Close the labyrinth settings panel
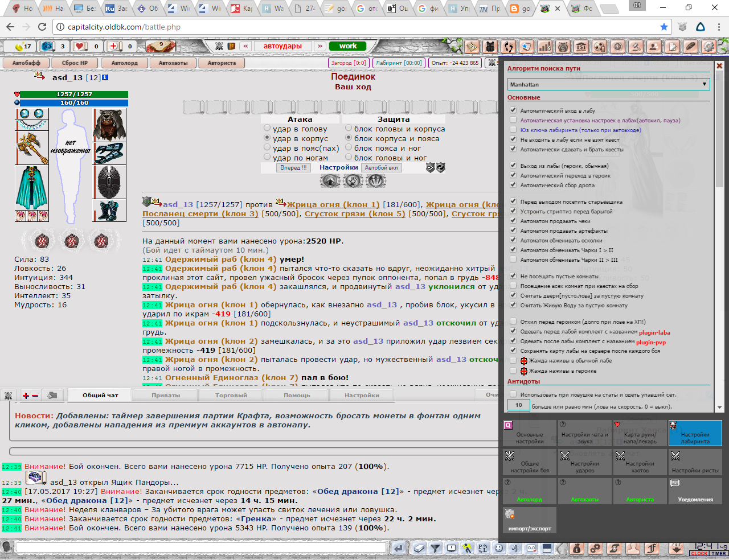This screenshot has height=560, width=729. tap(719, 66)
